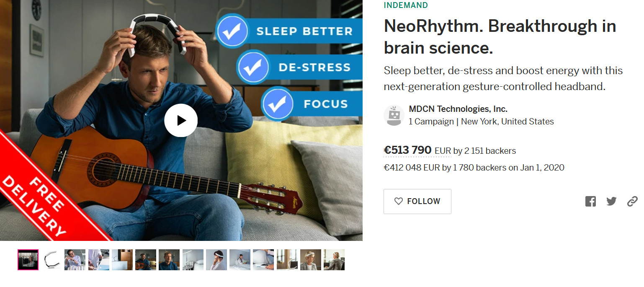
Task: Click the Sleep Better checkmark badge
Action: point(232,31)
